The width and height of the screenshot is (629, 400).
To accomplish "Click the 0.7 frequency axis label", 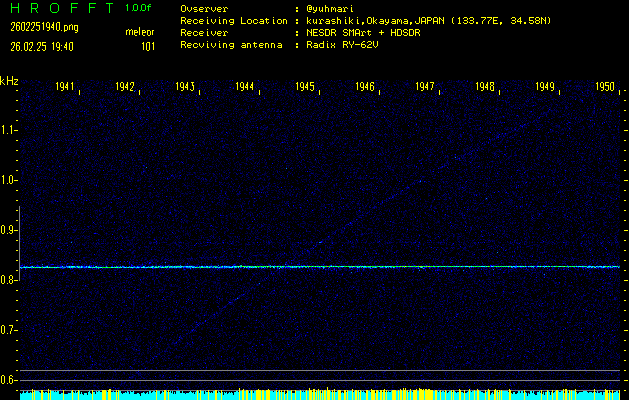I will coord(9,330).
